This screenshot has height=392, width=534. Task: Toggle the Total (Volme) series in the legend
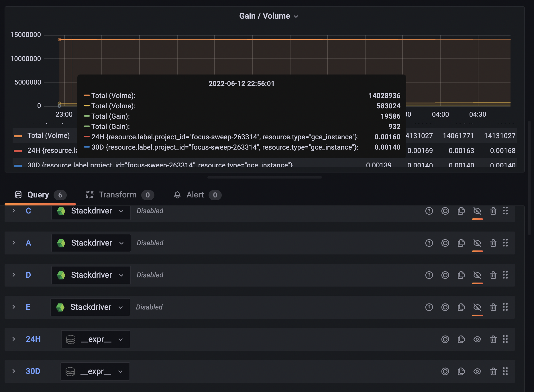point(49,135)
